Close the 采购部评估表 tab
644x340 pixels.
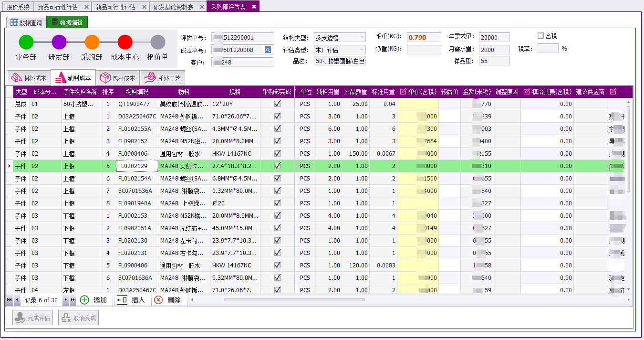tap(254, 7)
